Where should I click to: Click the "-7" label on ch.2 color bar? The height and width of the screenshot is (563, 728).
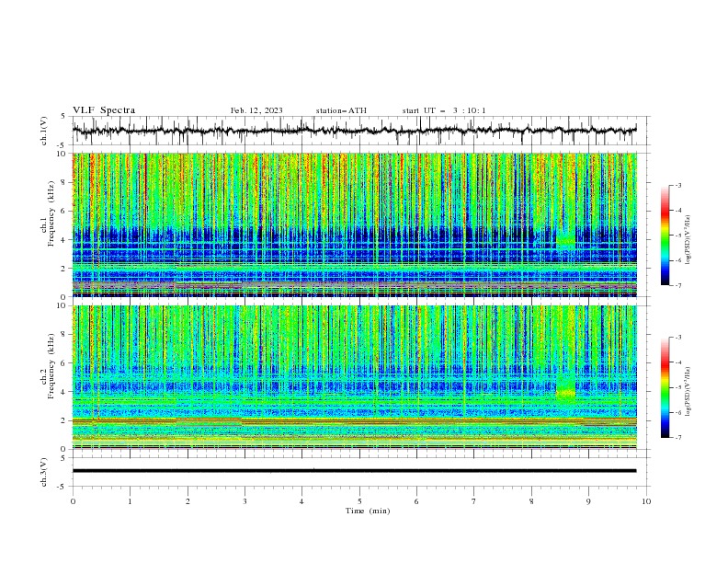[678, 438]
